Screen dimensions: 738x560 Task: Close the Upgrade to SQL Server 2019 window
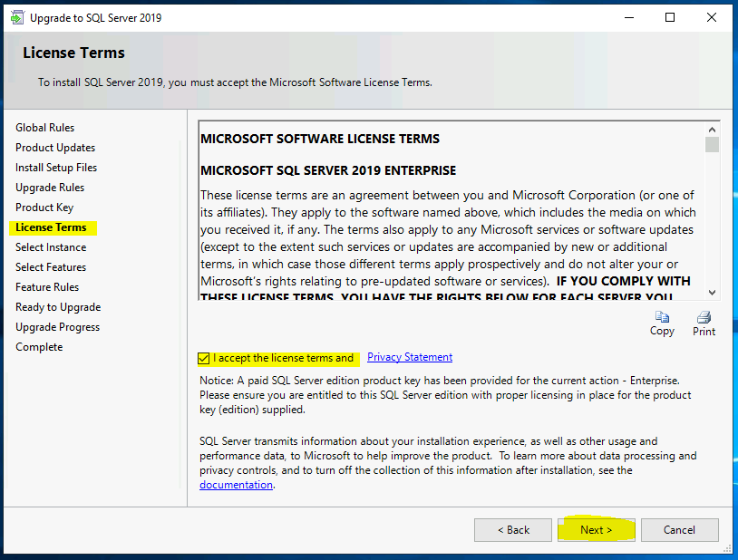[712, 18]
